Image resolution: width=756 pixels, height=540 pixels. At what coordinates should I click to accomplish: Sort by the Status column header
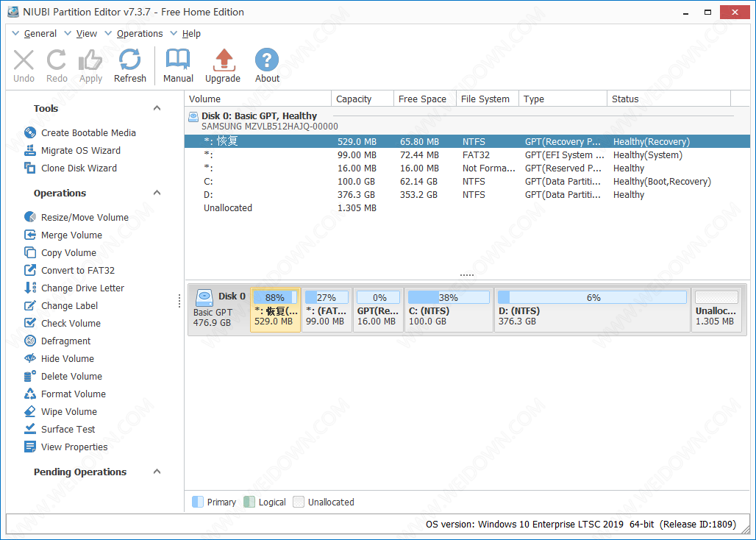point(669,99)
